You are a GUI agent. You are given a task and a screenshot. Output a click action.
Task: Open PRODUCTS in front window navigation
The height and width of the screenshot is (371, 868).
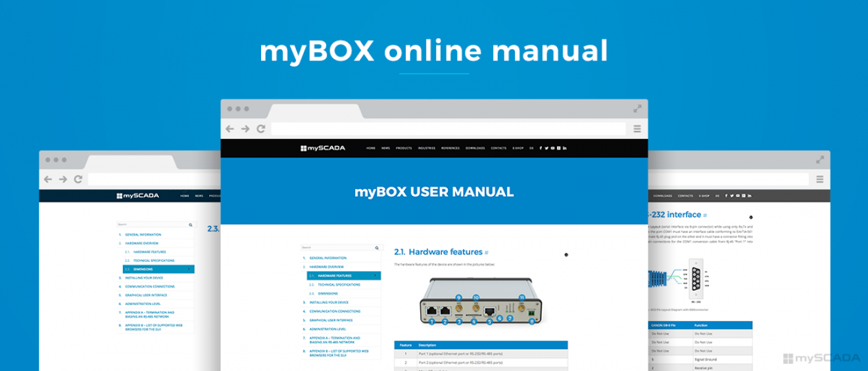(x=404, y=148)
